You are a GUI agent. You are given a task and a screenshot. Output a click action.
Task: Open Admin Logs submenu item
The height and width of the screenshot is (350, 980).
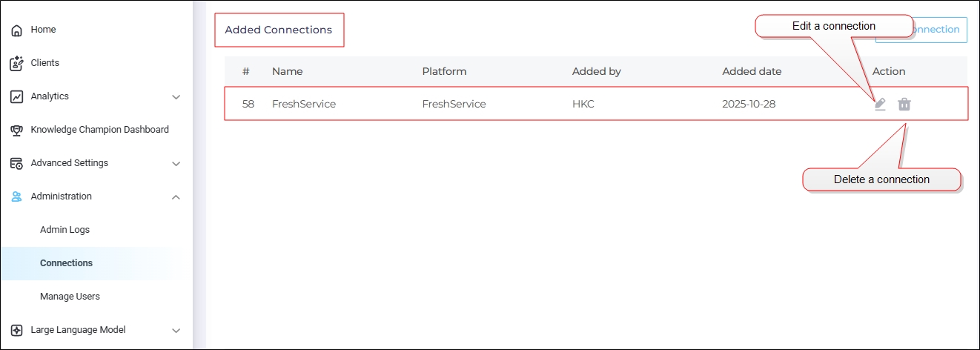[x=64, y=230]
